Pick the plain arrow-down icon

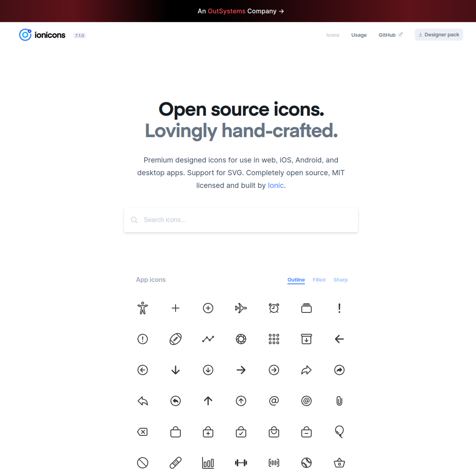pos(175,370)
